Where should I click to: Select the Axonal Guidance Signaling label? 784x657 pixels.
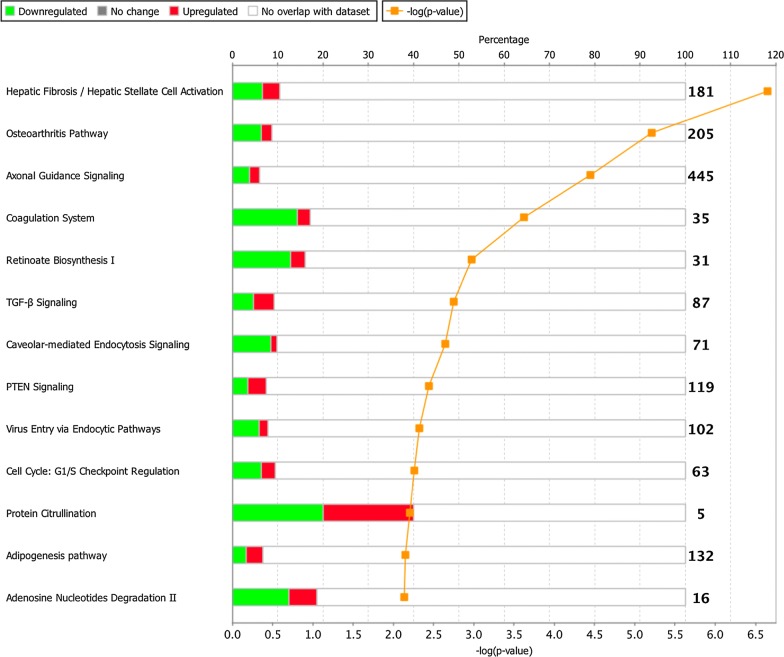point(65,176)
